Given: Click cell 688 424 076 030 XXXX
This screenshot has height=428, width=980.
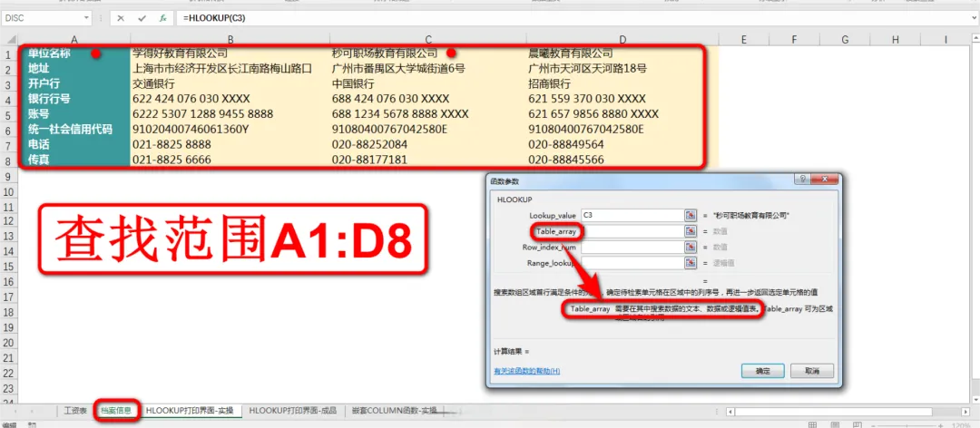Looking at the screenshot, I should [x=428, y=99].
